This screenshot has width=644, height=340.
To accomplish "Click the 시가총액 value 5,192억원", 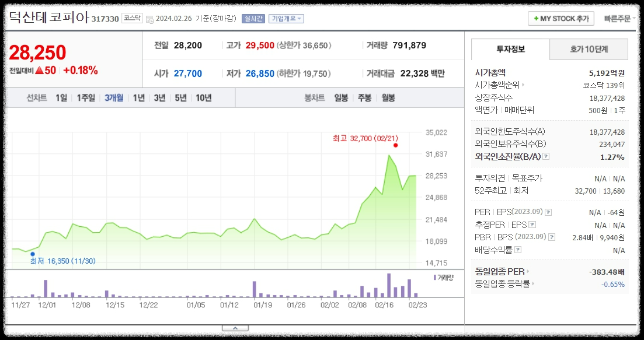I will [607, 73].
